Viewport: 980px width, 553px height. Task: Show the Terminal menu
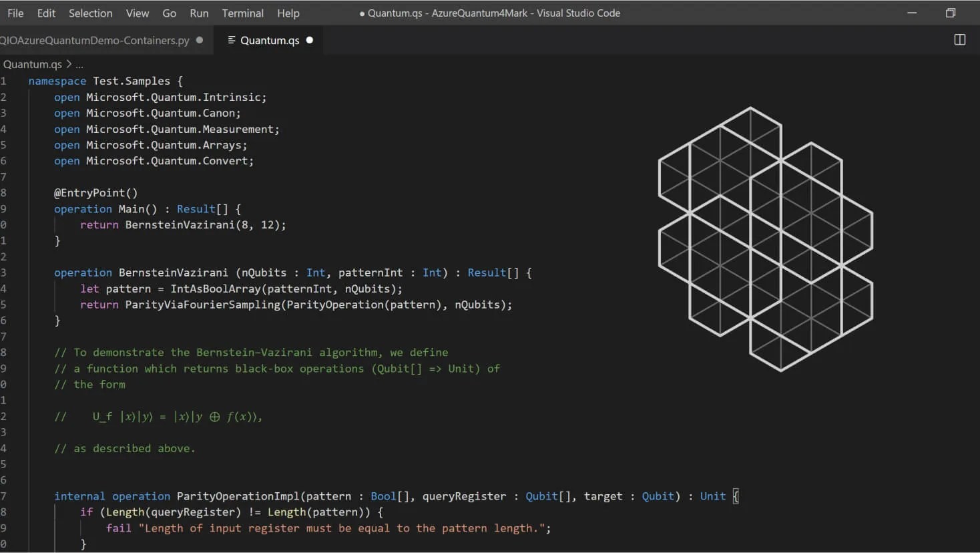click(x=242, y=13)
